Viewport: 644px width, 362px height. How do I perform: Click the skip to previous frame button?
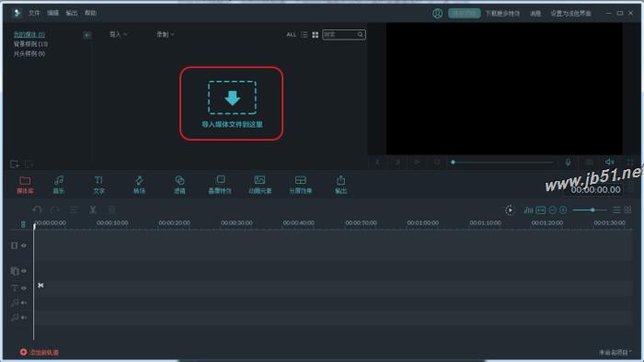coord(377,163)
